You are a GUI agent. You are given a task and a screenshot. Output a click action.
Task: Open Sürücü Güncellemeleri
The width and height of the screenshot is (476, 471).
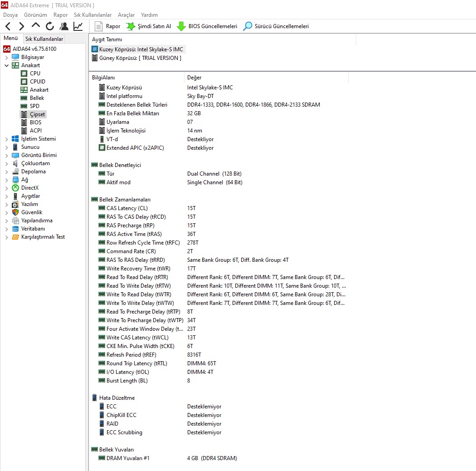coord(276,26)
